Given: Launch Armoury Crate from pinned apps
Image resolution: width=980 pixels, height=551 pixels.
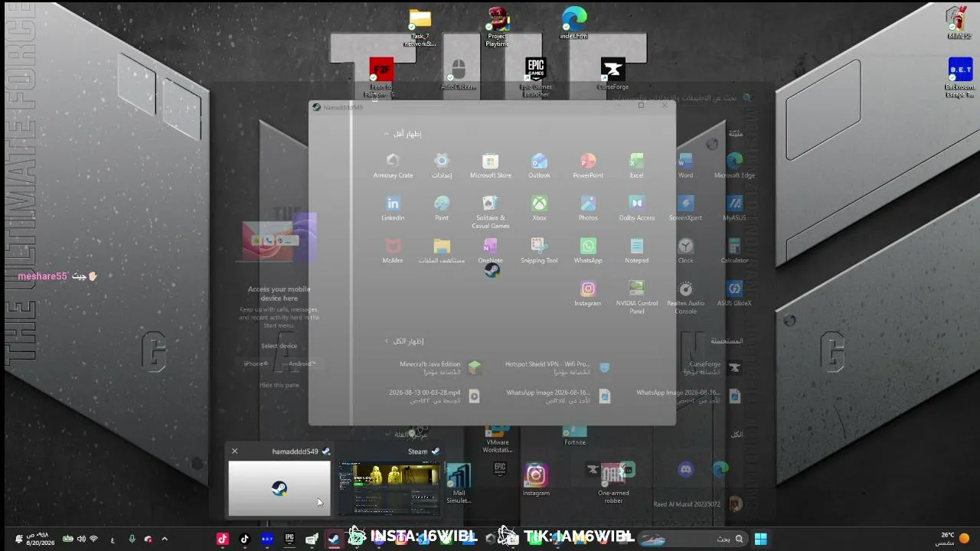Looking at the screenshot, I should [393, 165].
